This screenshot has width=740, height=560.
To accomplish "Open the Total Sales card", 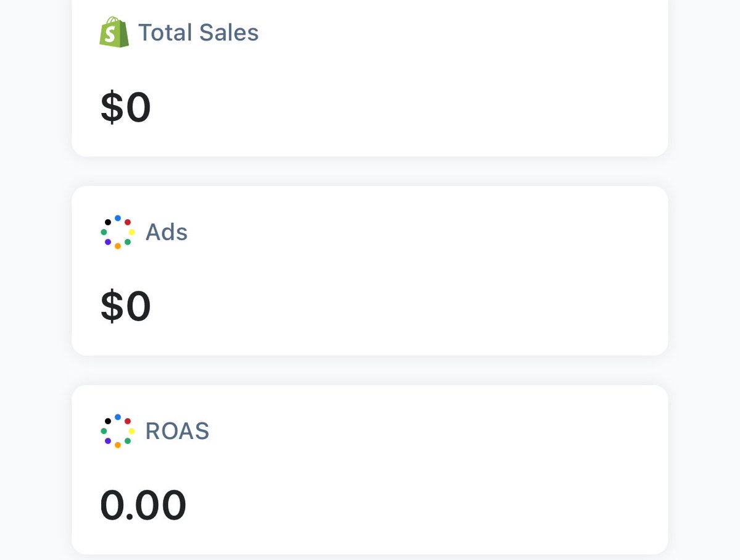I will pos(370,77).
